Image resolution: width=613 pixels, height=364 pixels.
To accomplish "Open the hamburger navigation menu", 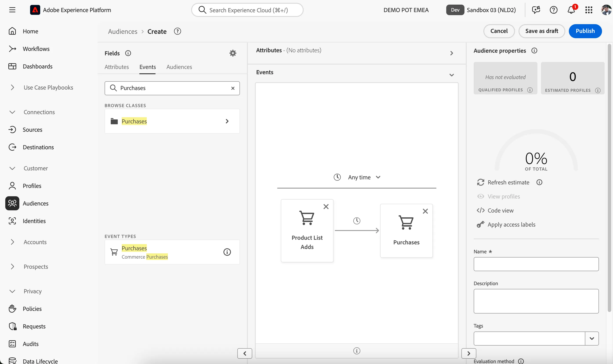I will (12, 10).
